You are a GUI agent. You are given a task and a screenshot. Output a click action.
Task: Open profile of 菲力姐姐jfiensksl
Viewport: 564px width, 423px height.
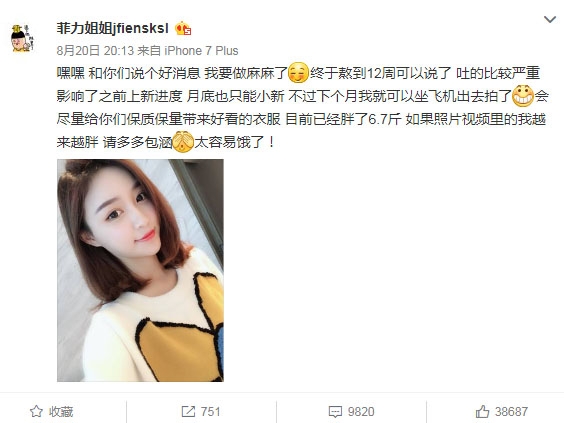(x=112, y=28)
